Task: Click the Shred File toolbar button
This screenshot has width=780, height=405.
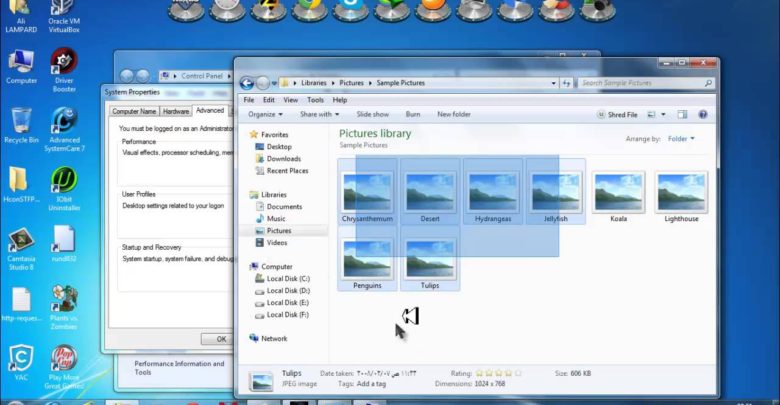Action: pos(617,114)
